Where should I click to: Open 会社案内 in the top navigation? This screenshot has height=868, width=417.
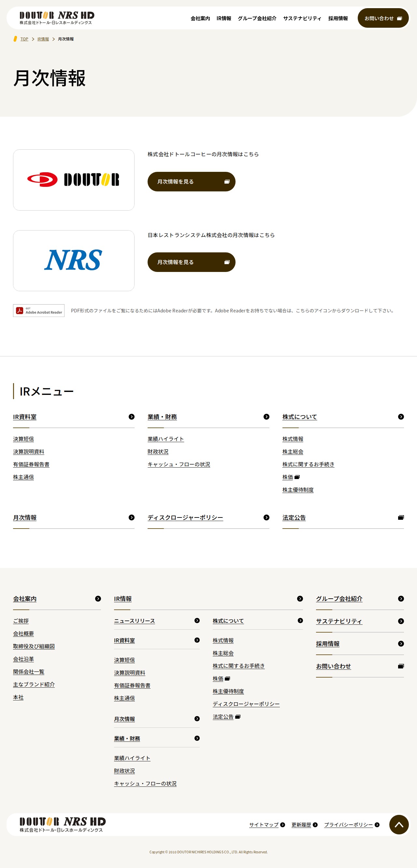click(x=200, y=18)
